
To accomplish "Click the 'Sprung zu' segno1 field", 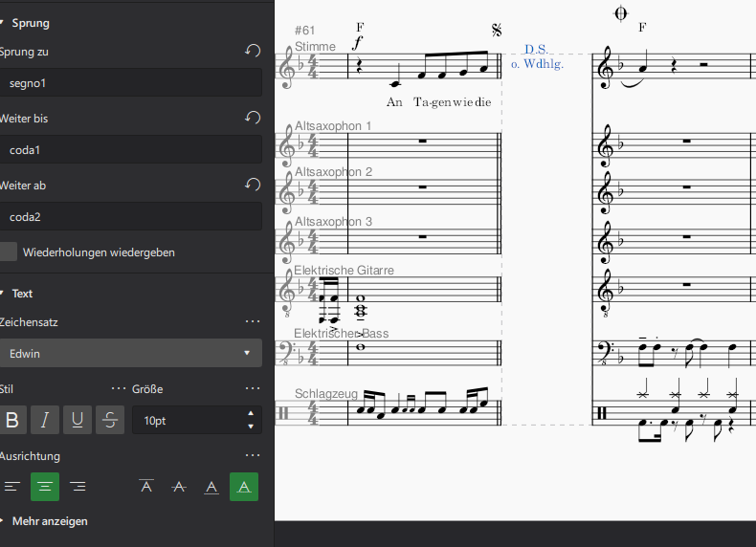I will [x=130, y=83].
